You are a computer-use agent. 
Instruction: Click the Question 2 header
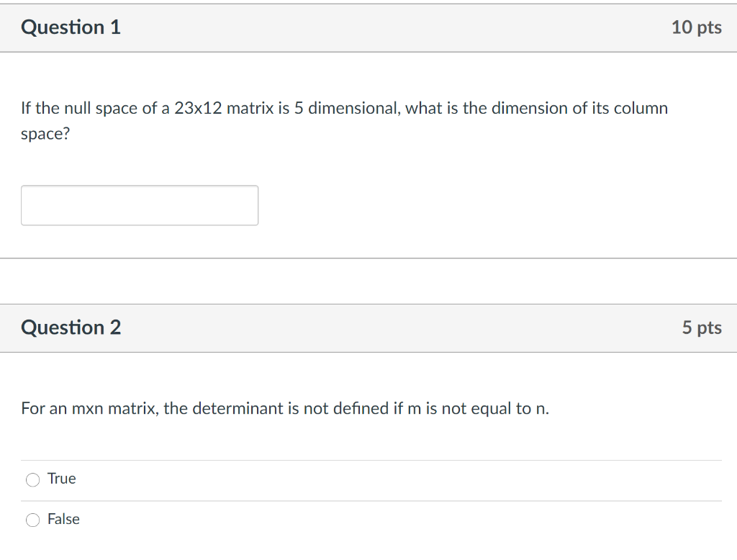71,328
